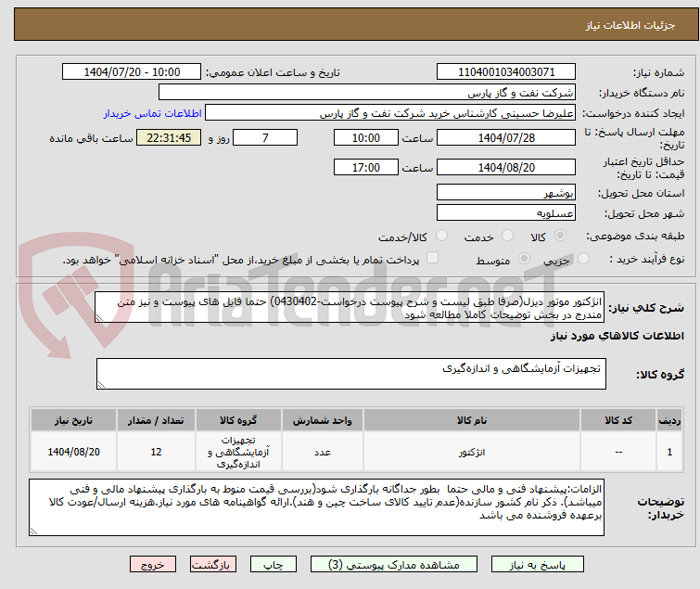Click resize handle of buyer notes box

click(33, 531)
